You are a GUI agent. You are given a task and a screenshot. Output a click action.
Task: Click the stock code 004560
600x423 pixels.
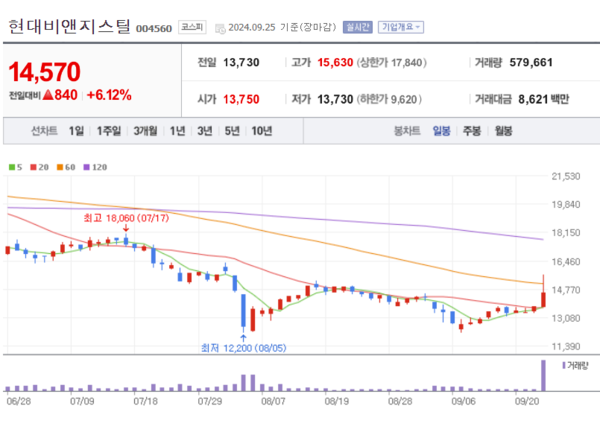(154, 28)
